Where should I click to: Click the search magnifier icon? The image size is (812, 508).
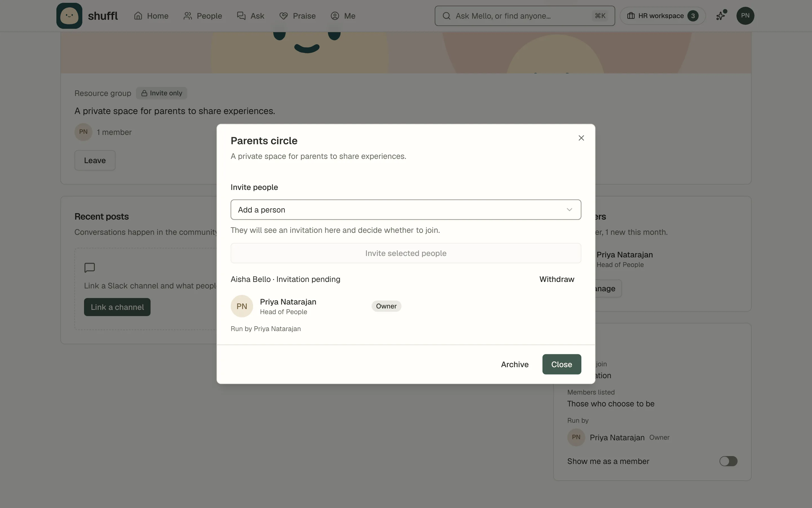446,16
